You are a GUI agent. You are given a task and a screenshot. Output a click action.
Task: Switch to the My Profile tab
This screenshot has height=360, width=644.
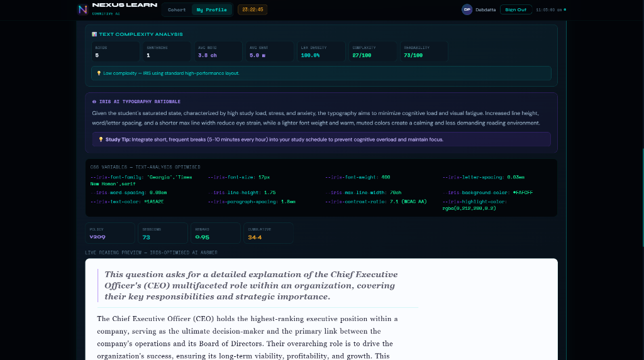[211, 10]
